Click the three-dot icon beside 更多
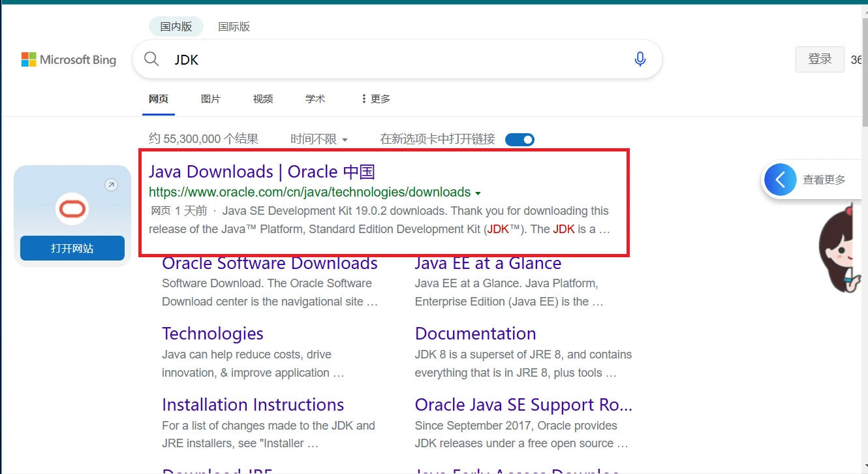 [x=364, y=99]
